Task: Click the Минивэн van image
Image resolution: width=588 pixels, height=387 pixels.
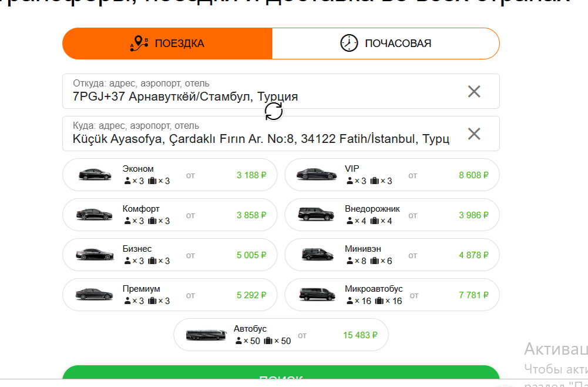Action: point(318,254)
